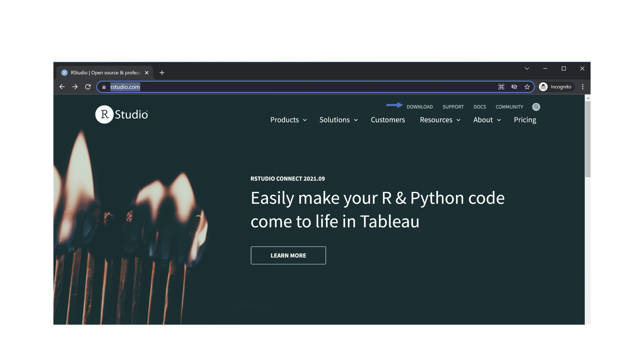Expand the Resources dropdown menu

click(x=440, y=120)
